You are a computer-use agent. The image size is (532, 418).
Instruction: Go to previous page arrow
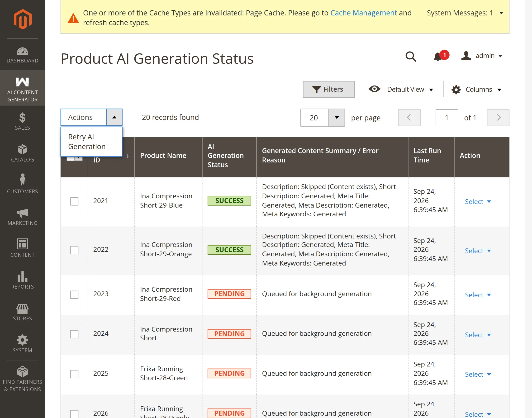(x=409, y=118)
